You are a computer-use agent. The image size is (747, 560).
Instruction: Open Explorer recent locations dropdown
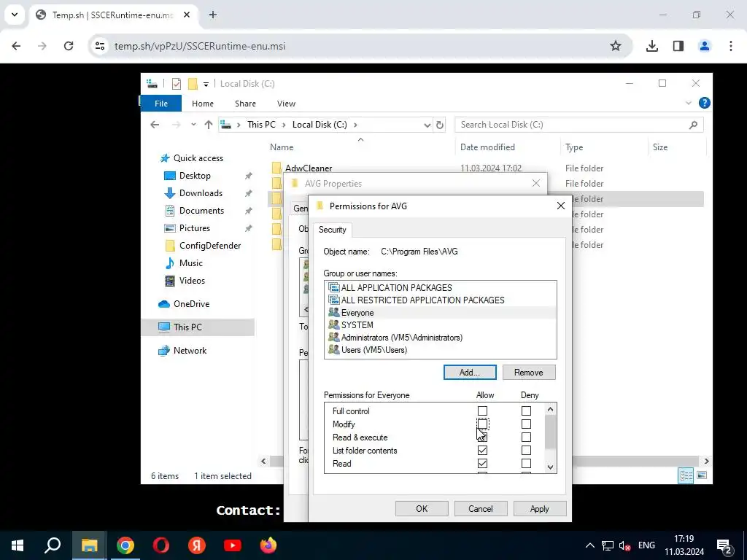(x=193, y=125)
